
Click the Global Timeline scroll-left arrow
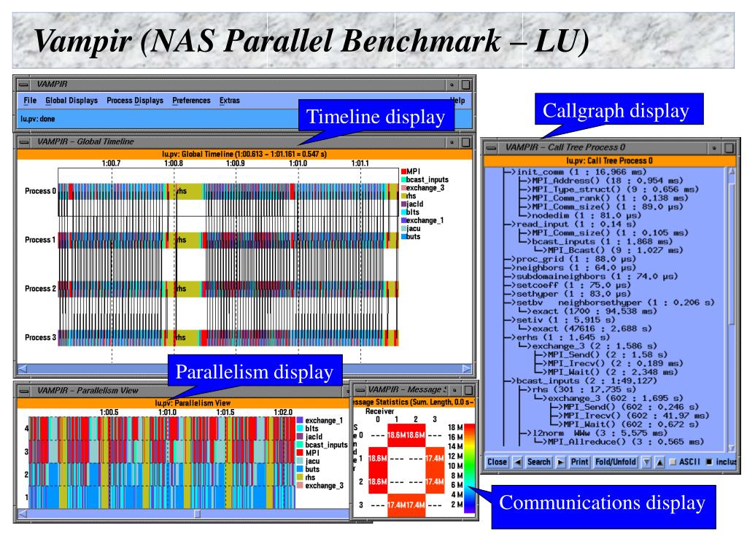pos(23,369)
